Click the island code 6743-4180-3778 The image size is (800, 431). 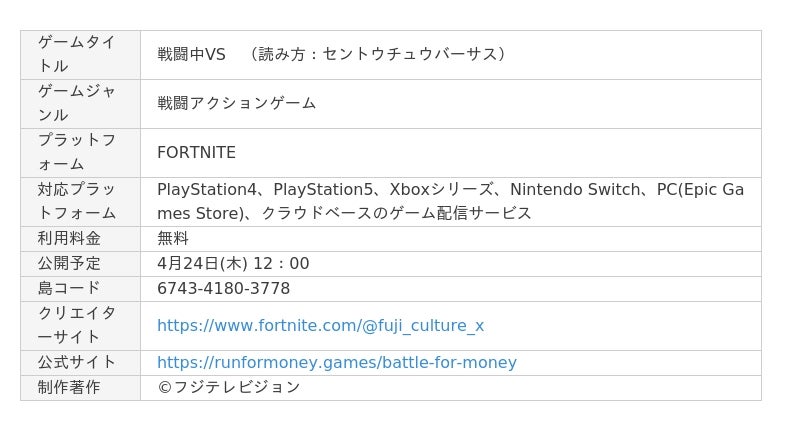(x=223, y=289)
